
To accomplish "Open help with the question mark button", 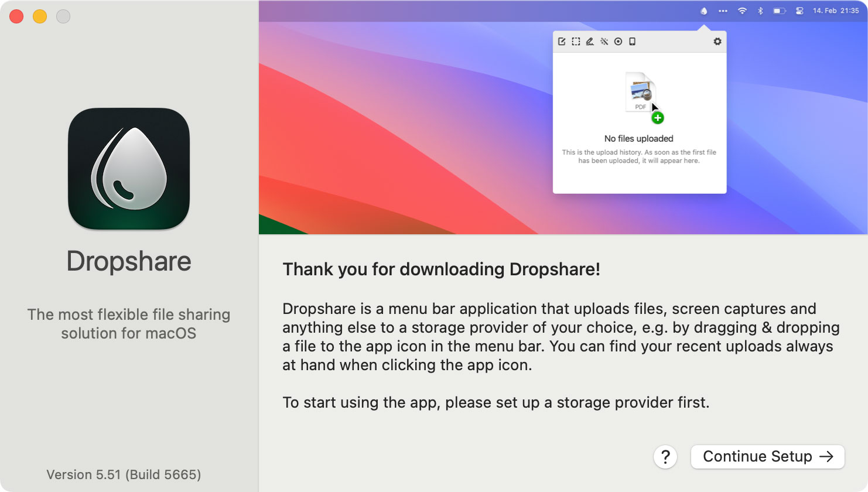I will tap(665, 457).
